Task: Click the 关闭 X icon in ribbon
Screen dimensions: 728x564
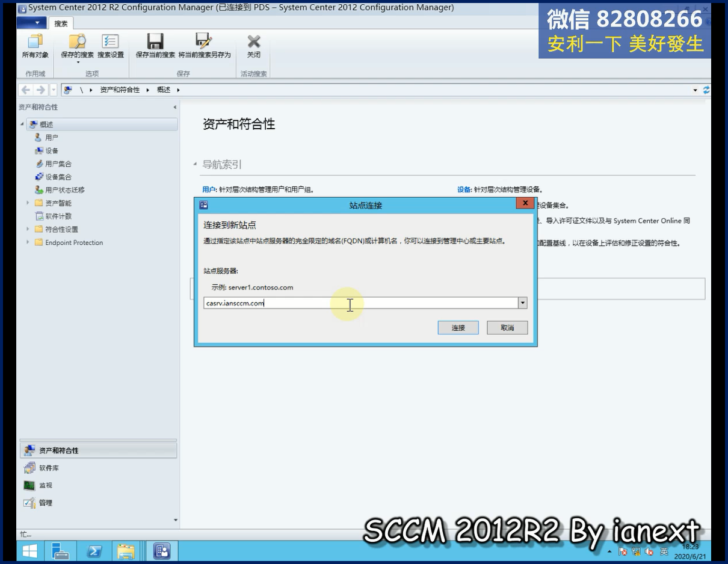Action: tap(254, 41)
